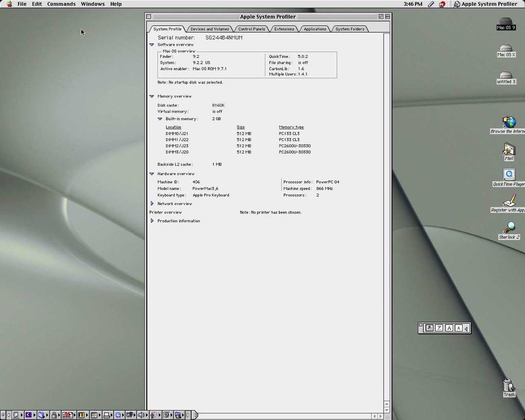Screen dimensions: 525x420
Task: Click the Mac OS ROM 9.7.1 value
Action: click(x=210, y=69)
